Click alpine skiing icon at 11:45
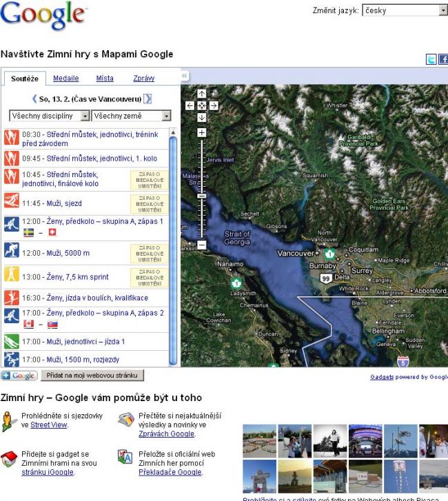 pos(12,201)
